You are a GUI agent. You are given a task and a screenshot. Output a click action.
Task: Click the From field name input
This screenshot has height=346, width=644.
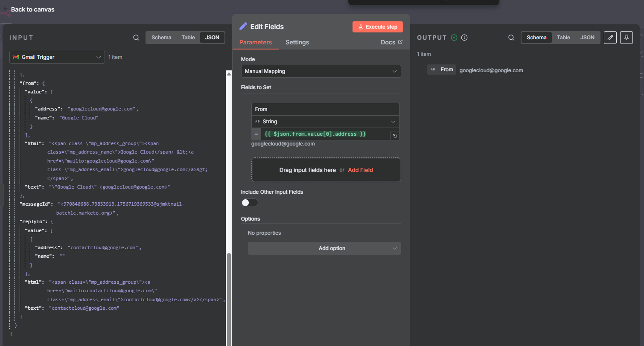(325, 109)
